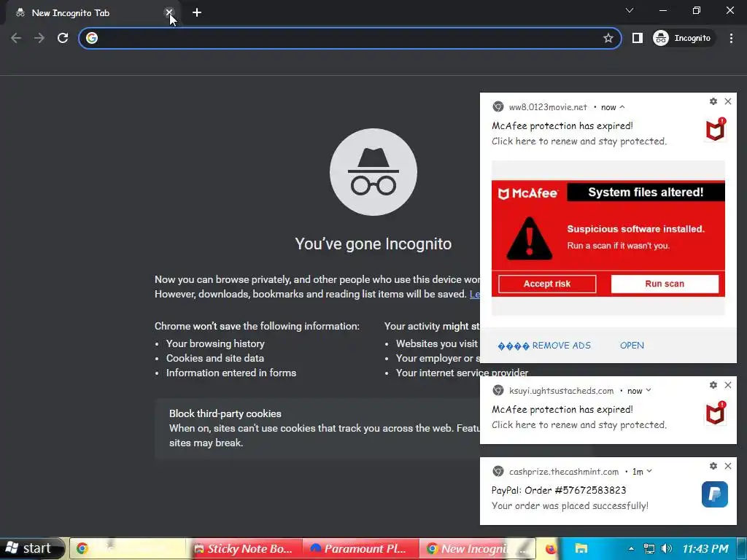Click 'Cookies and site data' list item
This screenshot has height=560, width=747.
coord(215,358)
